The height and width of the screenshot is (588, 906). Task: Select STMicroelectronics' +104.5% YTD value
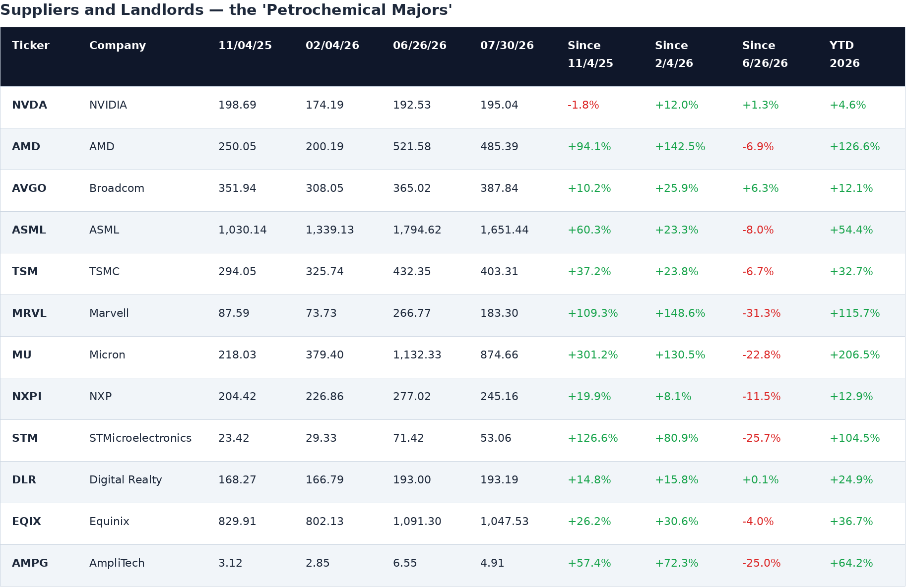[x=855, y=438]
